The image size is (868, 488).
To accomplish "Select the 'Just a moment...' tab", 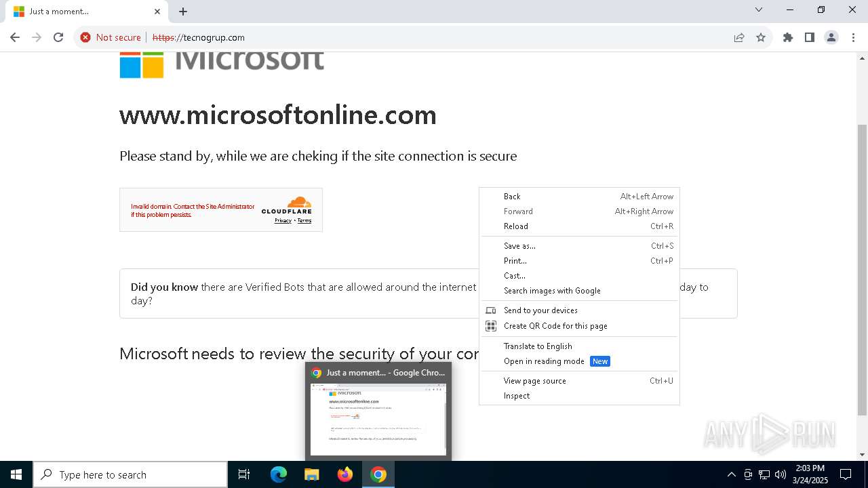I will pyautogui.click(x=87, y=12).
